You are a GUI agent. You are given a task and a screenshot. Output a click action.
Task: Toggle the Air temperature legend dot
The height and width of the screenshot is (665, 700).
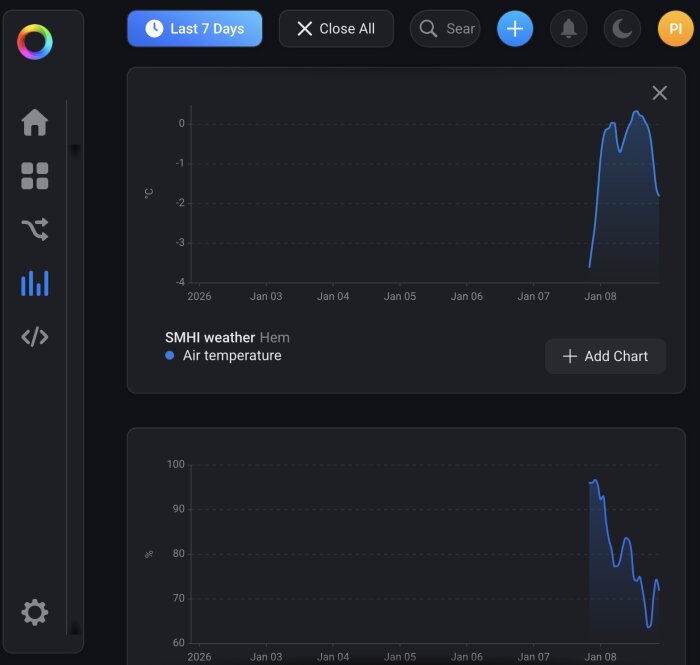170,355
